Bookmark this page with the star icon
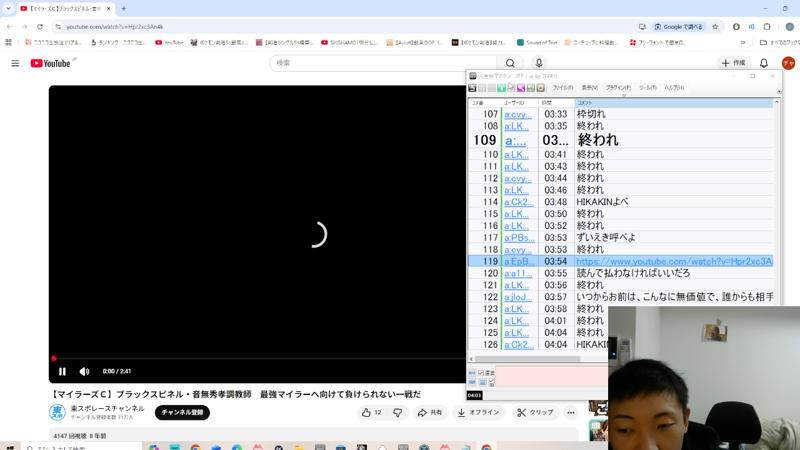Image resolution: width=800 pixels, height=450 pixels. click(715, 27)
